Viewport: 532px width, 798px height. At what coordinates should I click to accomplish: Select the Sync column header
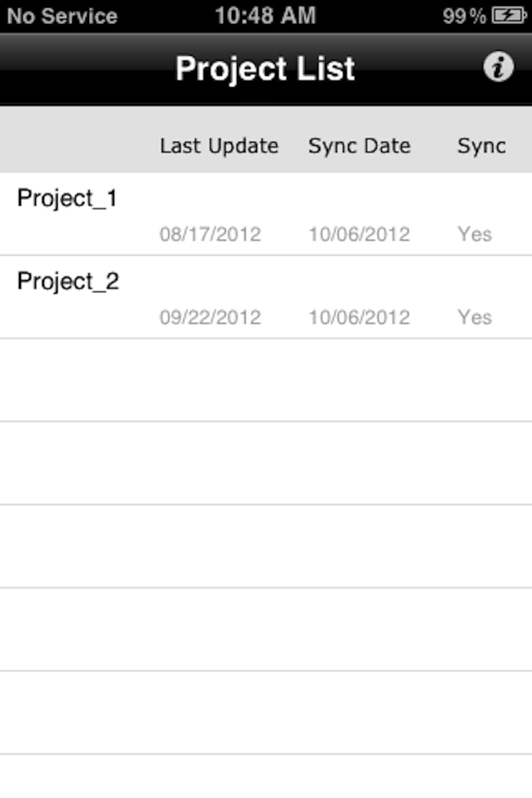(x=481, y=146)
